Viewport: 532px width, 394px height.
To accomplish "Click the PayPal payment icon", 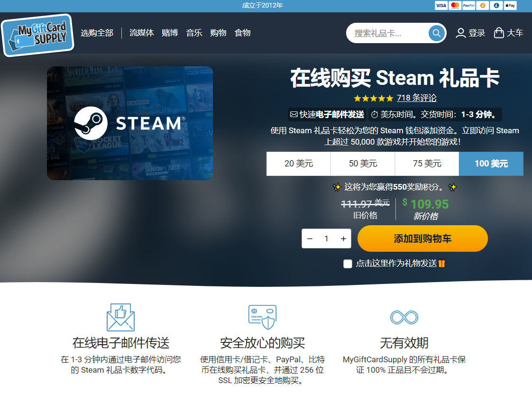I will coord(468,6).
